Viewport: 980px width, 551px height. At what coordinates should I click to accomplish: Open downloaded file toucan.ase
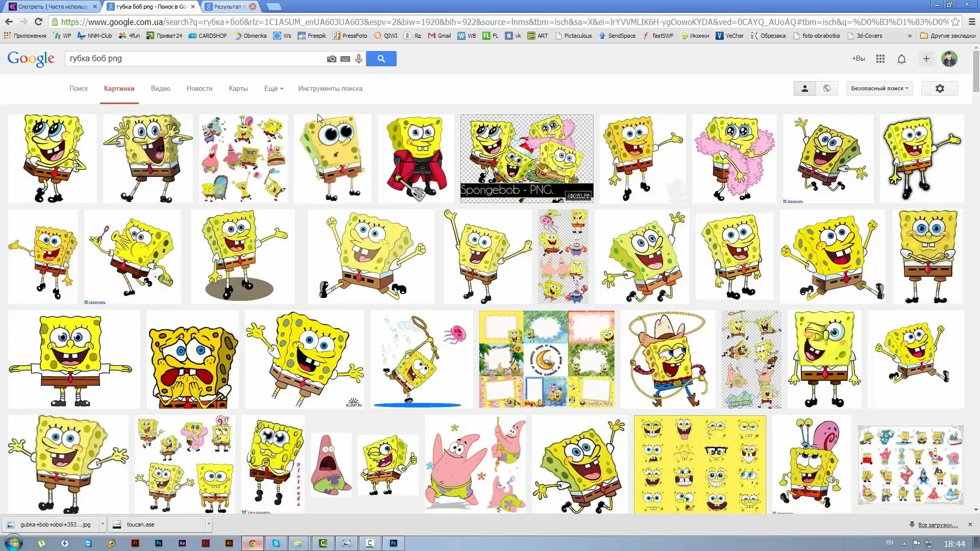[158, 524]
